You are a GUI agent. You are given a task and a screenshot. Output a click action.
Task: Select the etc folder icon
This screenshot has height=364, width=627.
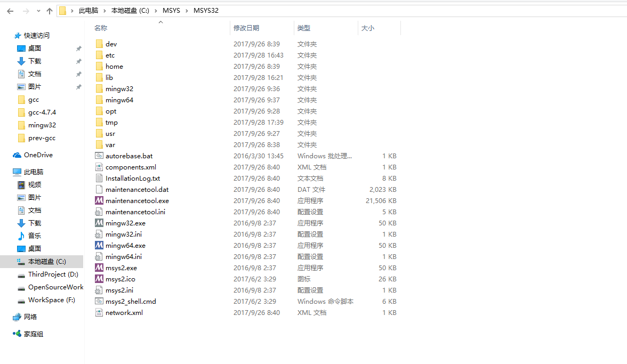pos(99,55)
